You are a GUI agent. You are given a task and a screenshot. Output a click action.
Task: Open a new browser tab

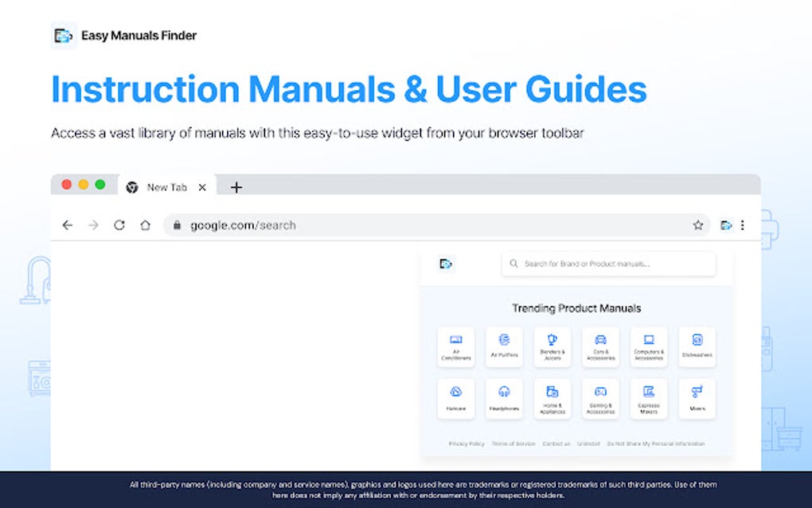pos(236,186)
